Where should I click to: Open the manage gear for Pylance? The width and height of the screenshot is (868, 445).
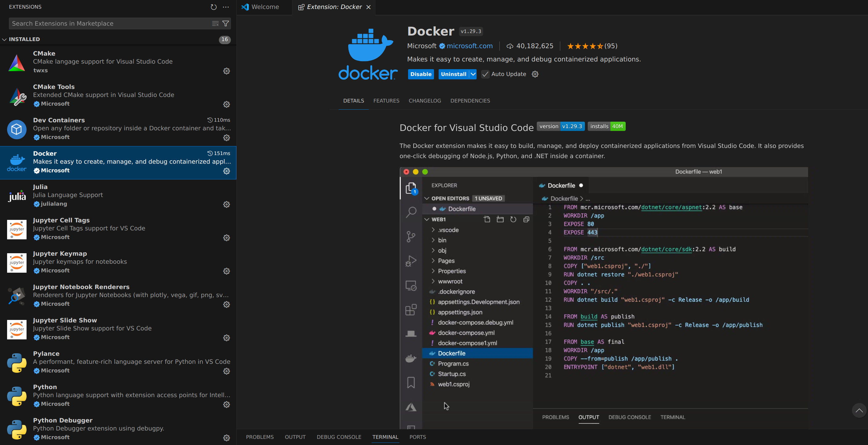tap(227, 371)
